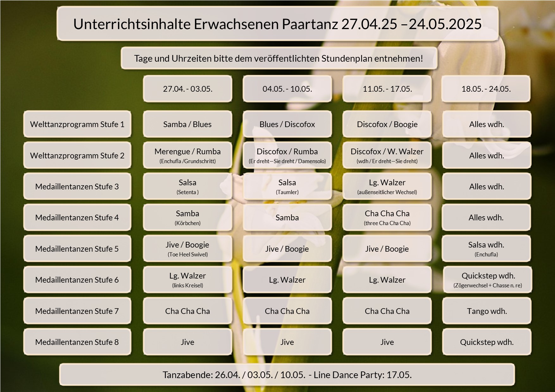Screen dimensions: 555x392
Task: Select the '27.04. - 03.05.' week header
Action: [x=187, y=89]
